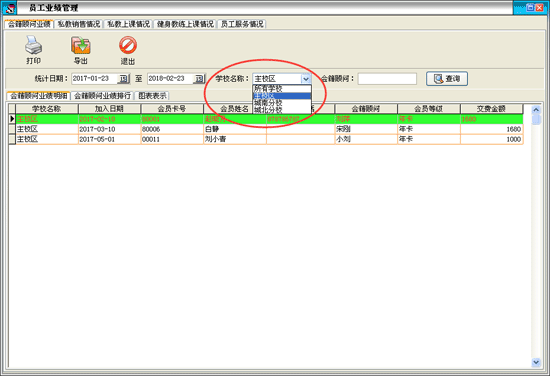This screenshot has width=550, height=376.
Task: Click the scroll down arrow of table
Action: [536, 362]
